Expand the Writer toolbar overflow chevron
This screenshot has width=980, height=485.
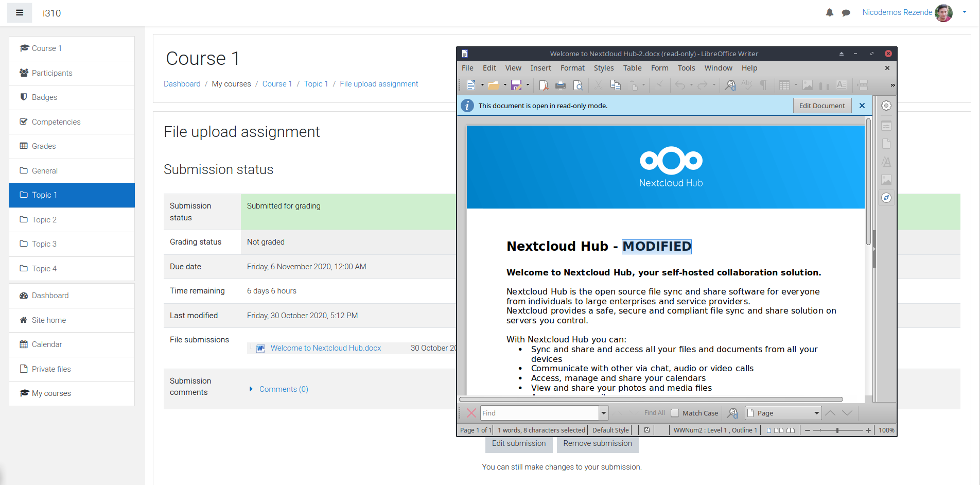[x=892, y=85]
